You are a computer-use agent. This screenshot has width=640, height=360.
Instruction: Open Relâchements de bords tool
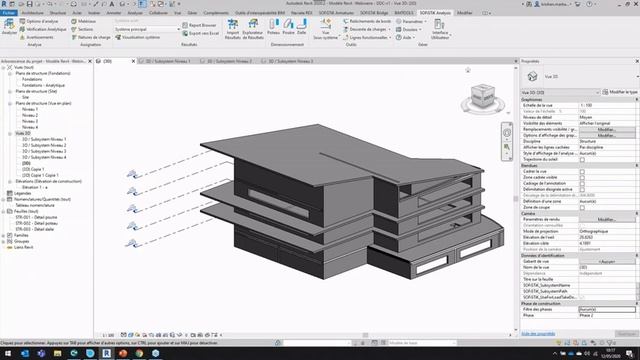click(367, 21)
